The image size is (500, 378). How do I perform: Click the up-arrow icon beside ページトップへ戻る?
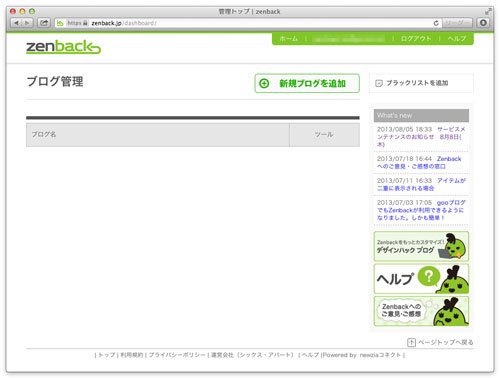pyautogui.click(x=411, y=342)
